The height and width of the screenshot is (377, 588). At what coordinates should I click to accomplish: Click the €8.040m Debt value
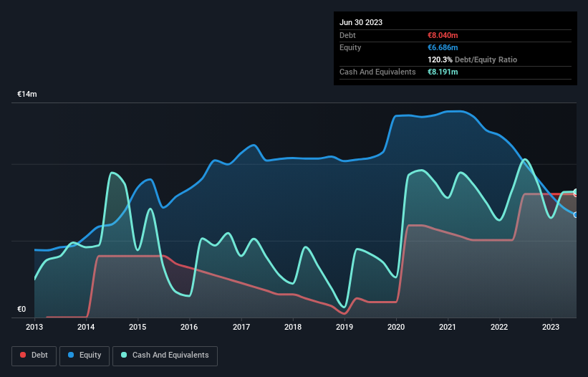443,35
